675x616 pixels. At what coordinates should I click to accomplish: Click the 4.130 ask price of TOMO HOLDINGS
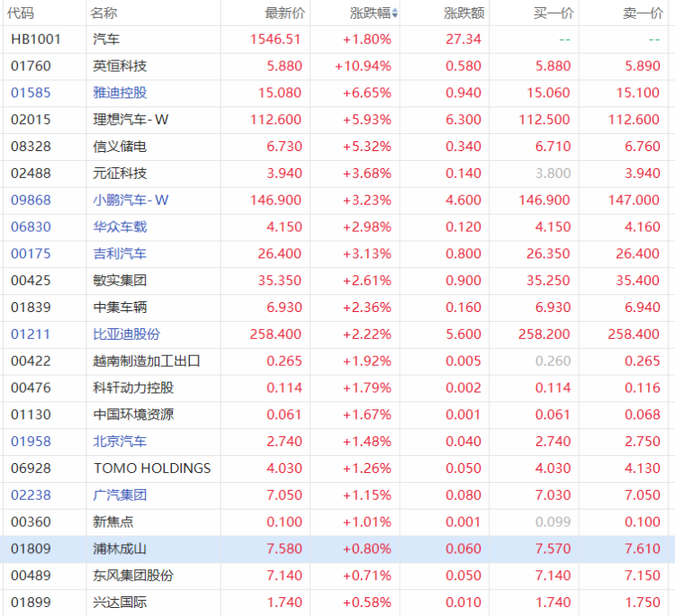point(643,469)
